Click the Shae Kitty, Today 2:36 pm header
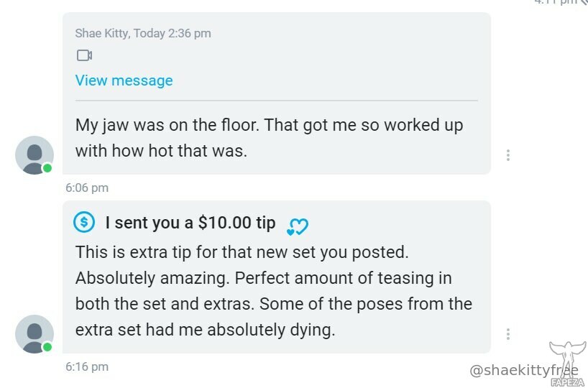The image size is (588, 388). pos(143,33)
